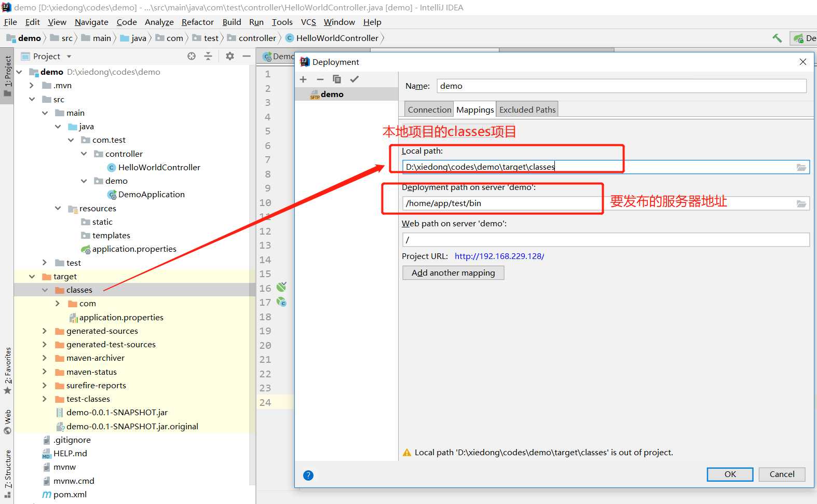Toggle the 1: Project side tab

(7, 76)
